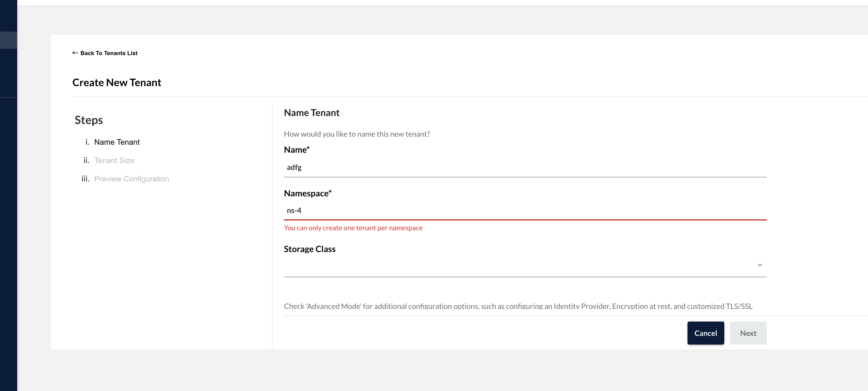Image resolution: width=868 pixels, height=391 pixels.
Task: Click the one tenant per namespace error text
Action: [353, 228]
